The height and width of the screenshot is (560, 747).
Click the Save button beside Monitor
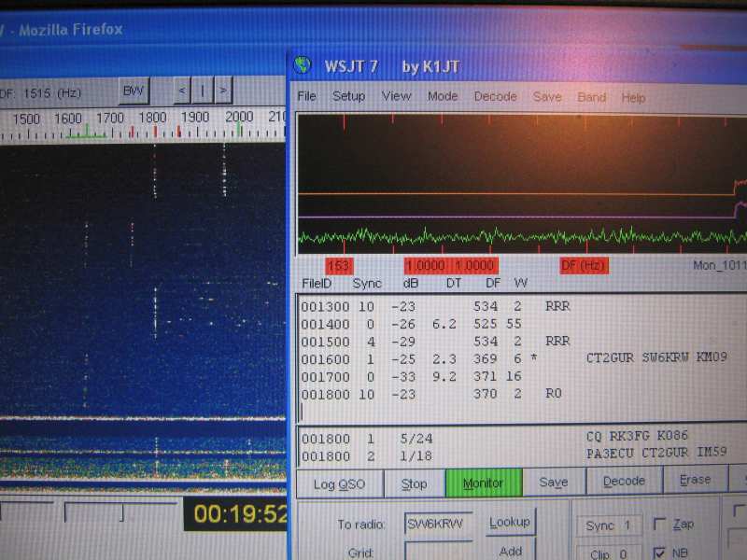coord(553,482)
